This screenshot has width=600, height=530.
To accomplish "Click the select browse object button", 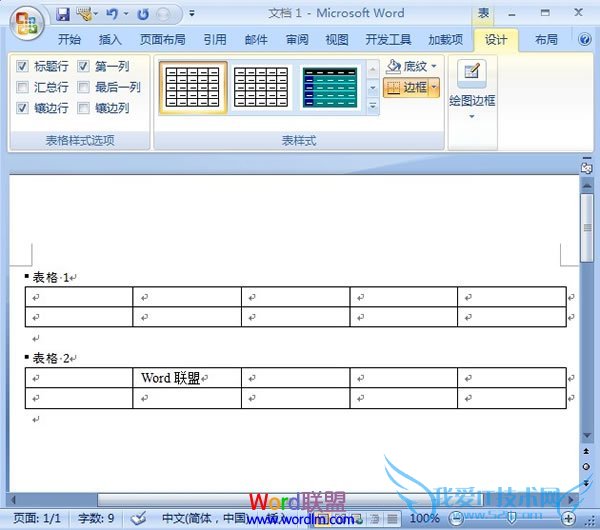I will click(586, 466).
